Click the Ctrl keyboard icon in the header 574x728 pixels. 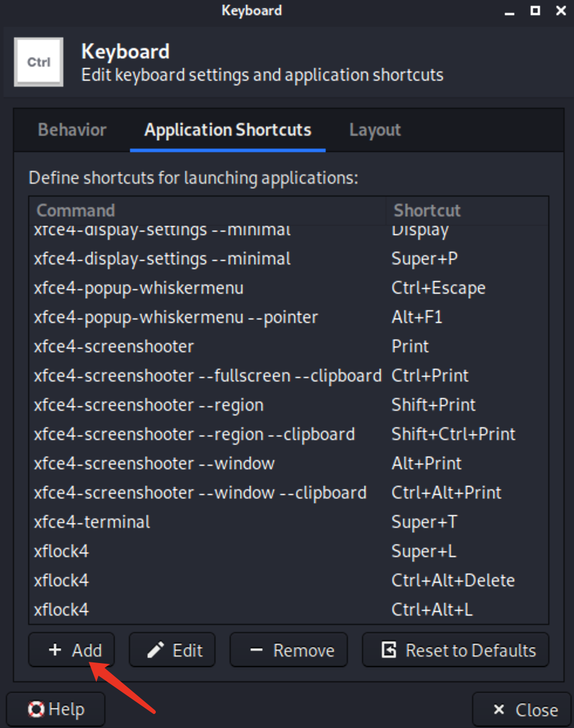pyautogui.click(x=38, y=61)
